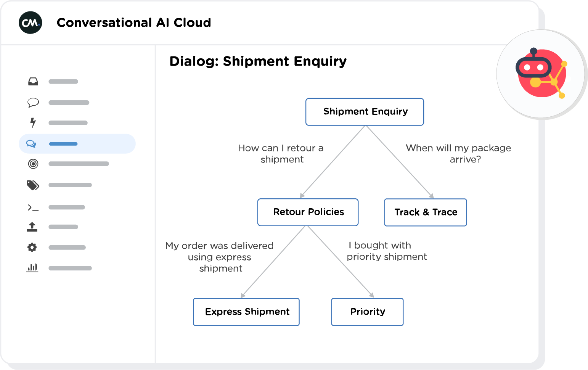The image size is (588, 370).
Task: Click the lightning bolt sidebar icon
Action: (33, 122)
